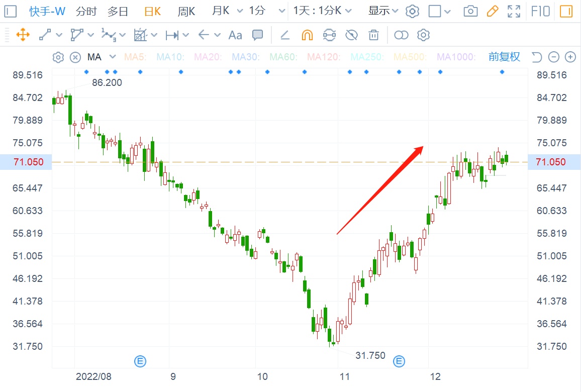Screen dimensions: 581x392
Task: Open chart settings gear in top bar
Action: tap(412, 11)
